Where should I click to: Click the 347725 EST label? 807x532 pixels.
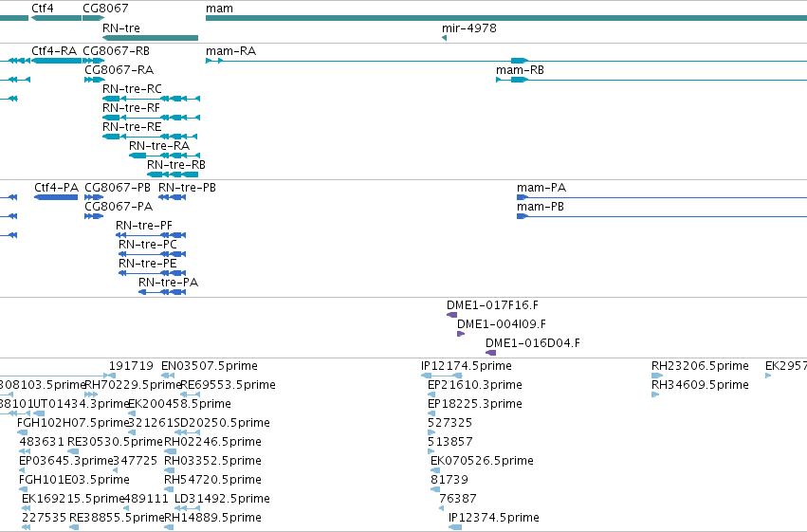[135, 461]
